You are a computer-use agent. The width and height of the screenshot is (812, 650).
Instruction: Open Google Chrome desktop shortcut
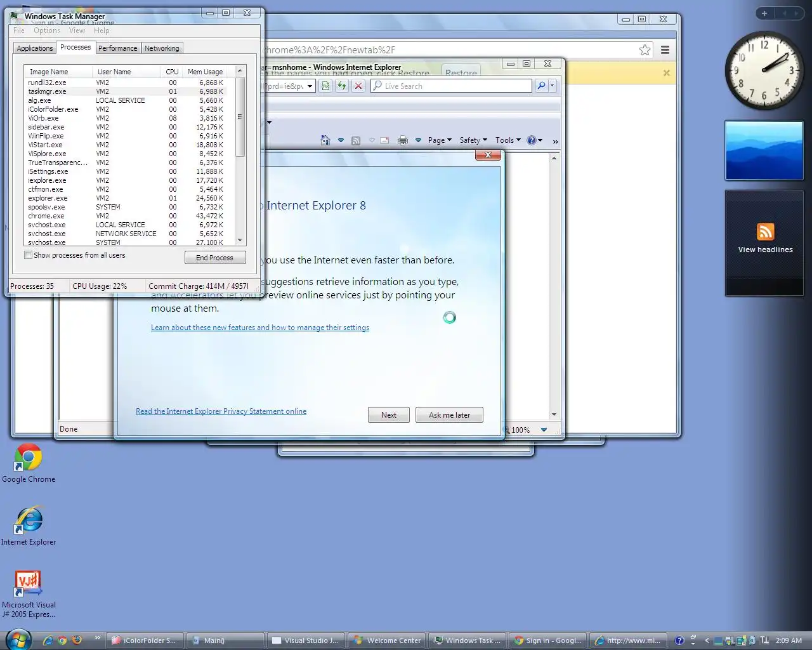(29, 463)
